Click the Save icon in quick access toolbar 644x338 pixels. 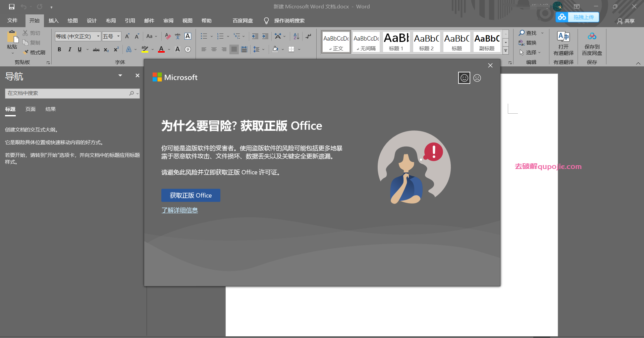[12, 7]
